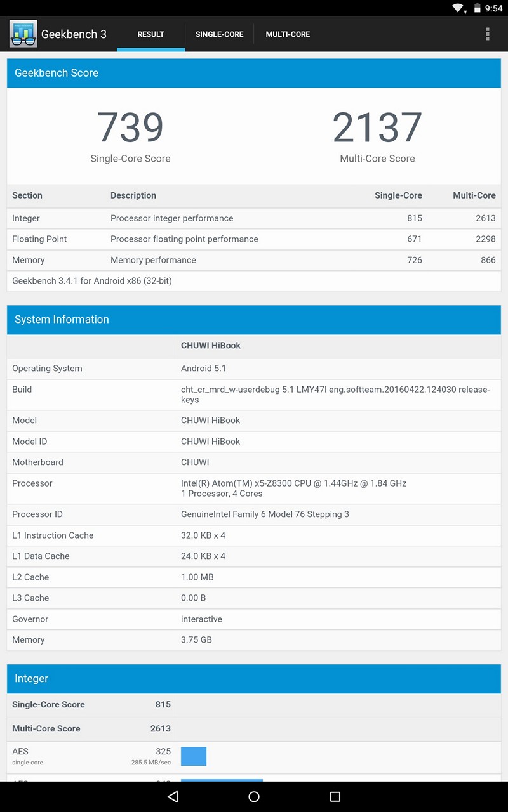Tap Geekbench 3.4.1 for Android version text
508x812 pixels.
pos(92,281)
